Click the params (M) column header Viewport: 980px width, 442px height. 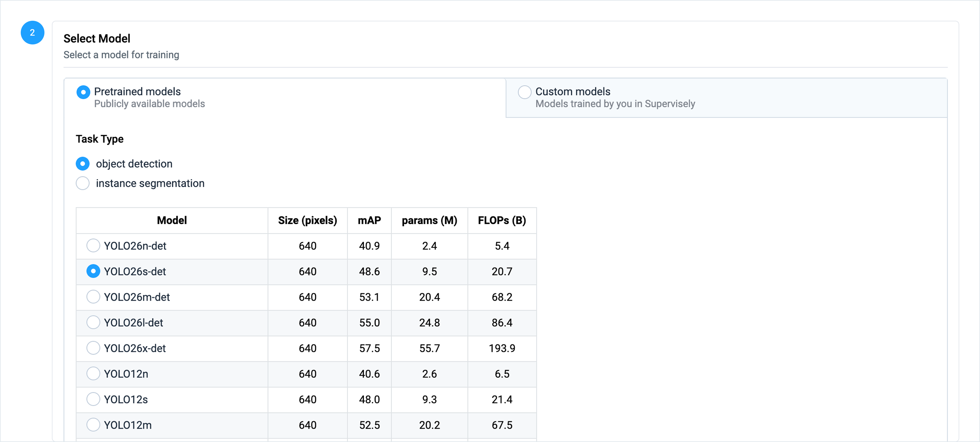click(x=429, y=220)
